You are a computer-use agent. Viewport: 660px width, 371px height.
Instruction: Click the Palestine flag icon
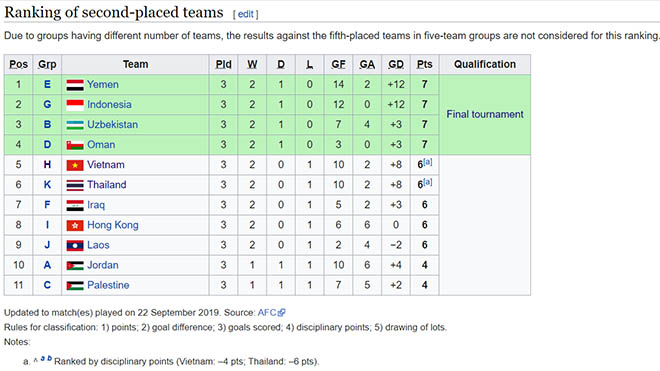coord(75,286)
